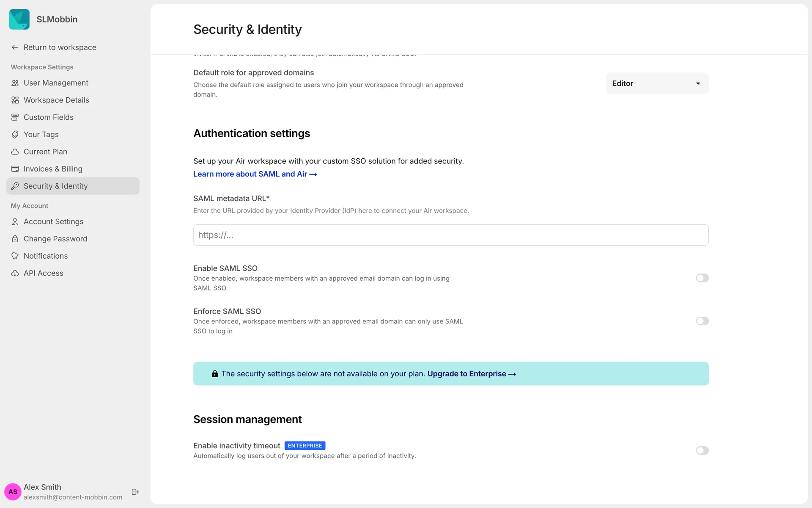Open Workspace Details settings page
This screenshot has width=812, height=508.
[x=56, y=100]
